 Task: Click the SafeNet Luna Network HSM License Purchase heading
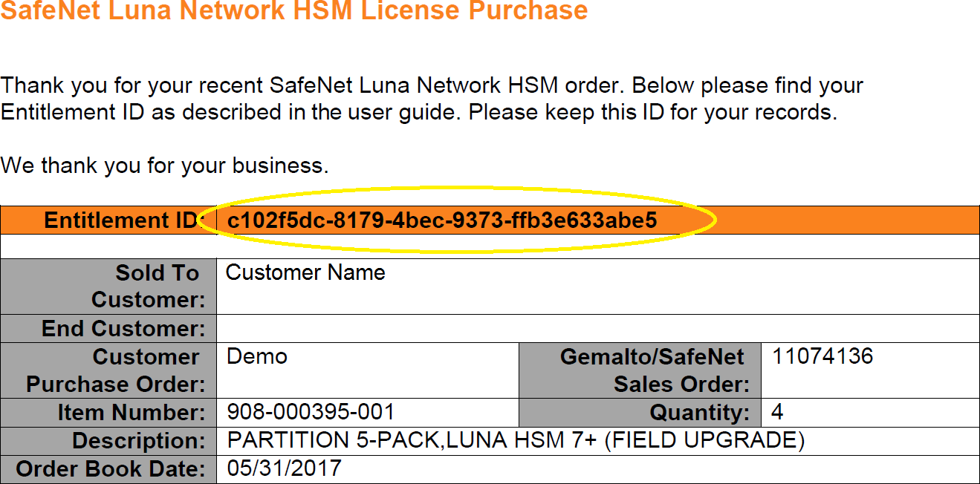pyautogui.click(x=294, y=11)
